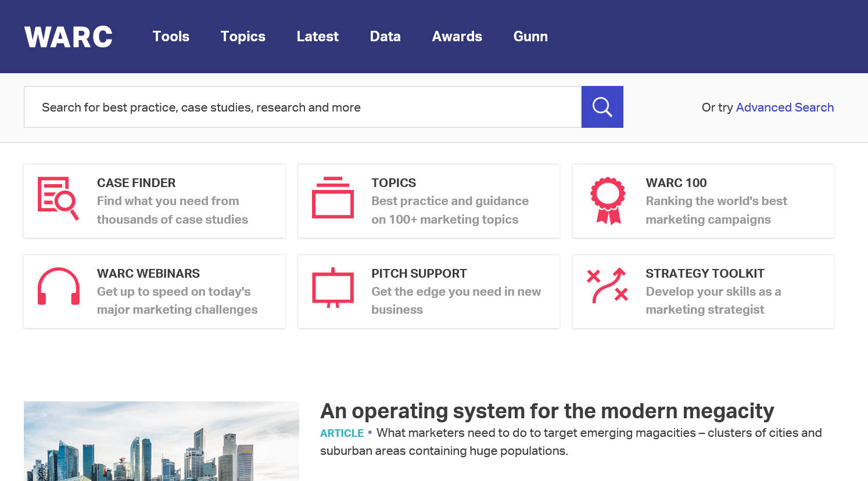The width and height of the screenshot is (868, 481).
Task: Click inside the search input field
Action: pyautogui.click(x=302, y=107)
